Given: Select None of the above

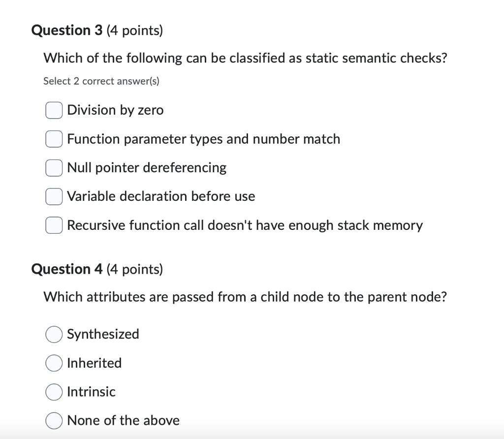Looking at the screenshot, I should click(x=54, y=421).
